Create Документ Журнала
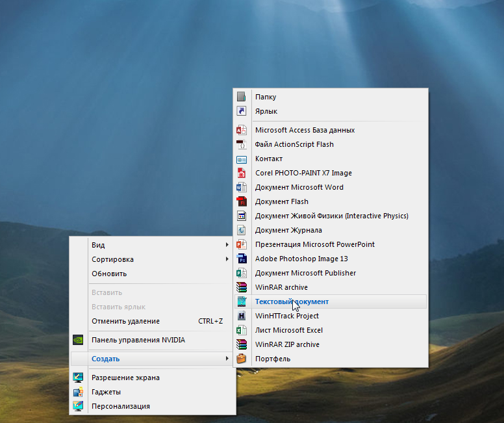The image size is (504, 423). pyautogui.click(x=331, y=230)
